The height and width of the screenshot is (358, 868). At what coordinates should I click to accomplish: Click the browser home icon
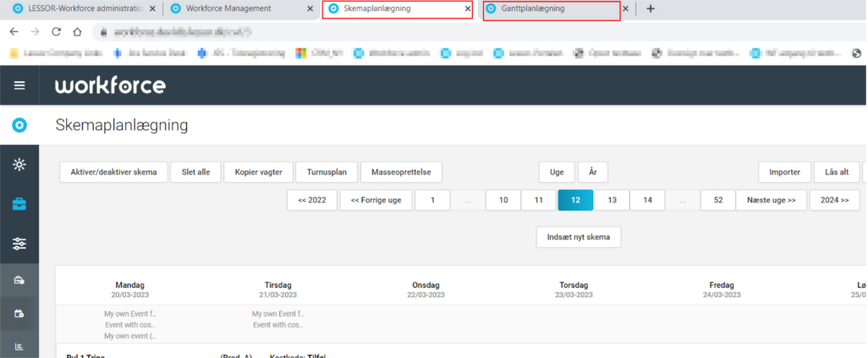[x=76, y=31]
